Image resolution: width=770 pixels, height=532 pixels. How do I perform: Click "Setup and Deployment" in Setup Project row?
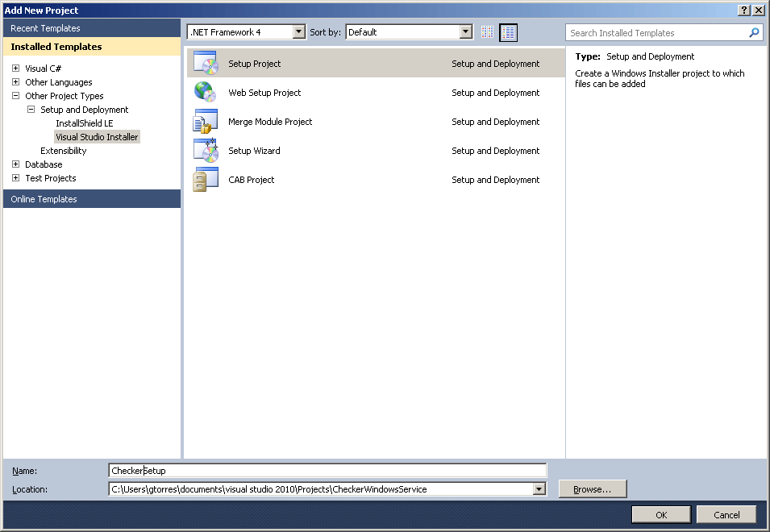point(496,64)
